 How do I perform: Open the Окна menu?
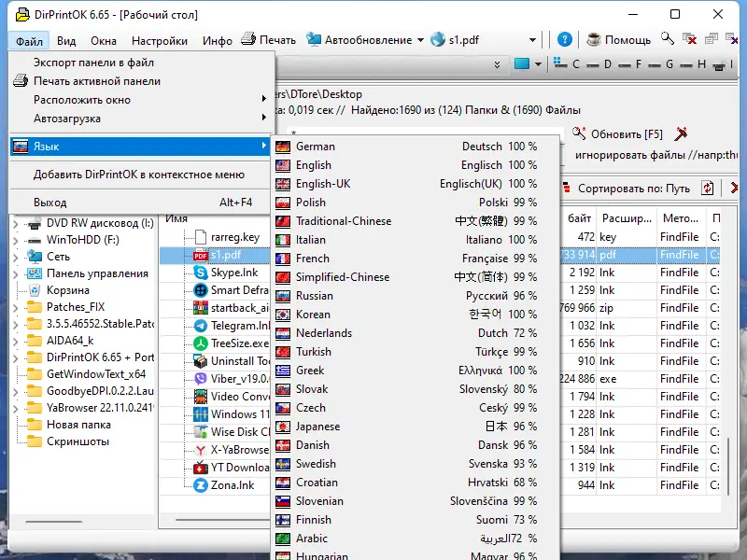pos(104,41)
